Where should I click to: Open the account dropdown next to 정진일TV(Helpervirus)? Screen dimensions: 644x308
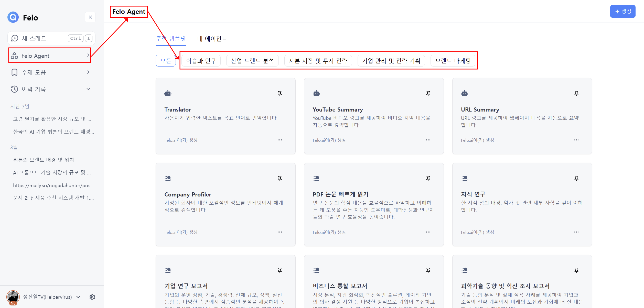pos(79,297)
